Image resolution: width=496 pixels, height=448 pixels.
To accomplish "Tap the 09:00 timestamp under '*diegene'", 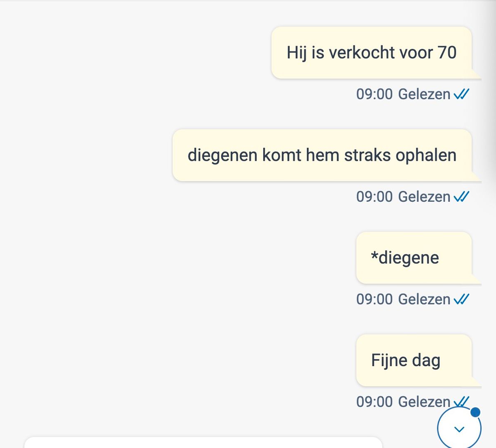I will [x=374, y=299].
